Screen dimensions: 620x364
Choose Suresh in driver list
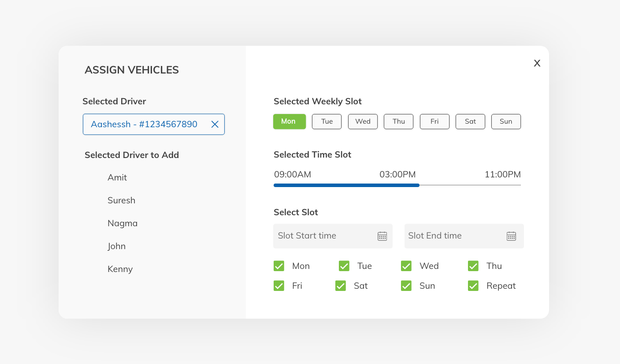(121, 201)
